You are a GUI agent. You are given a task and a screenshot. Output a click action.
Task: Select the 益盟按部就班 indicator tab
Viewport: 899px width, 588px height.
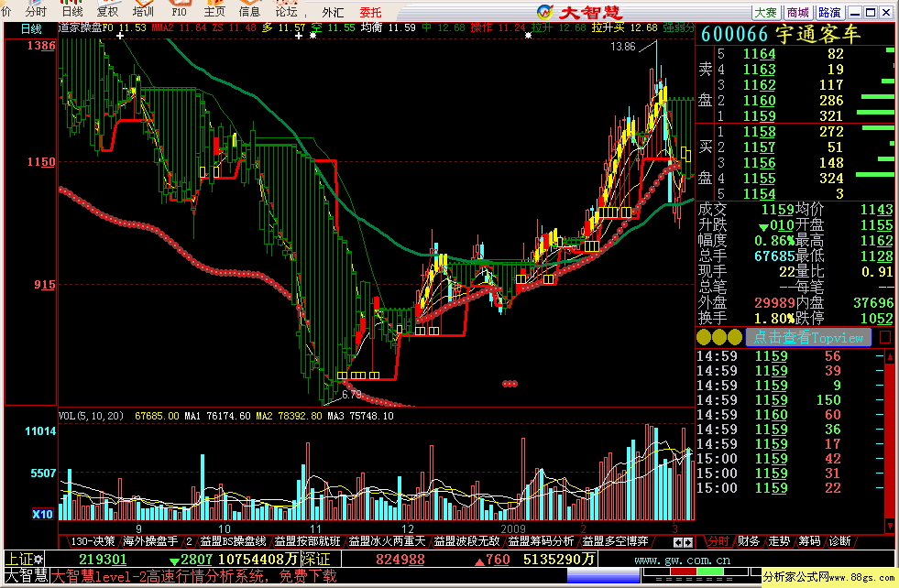(307, 541)
